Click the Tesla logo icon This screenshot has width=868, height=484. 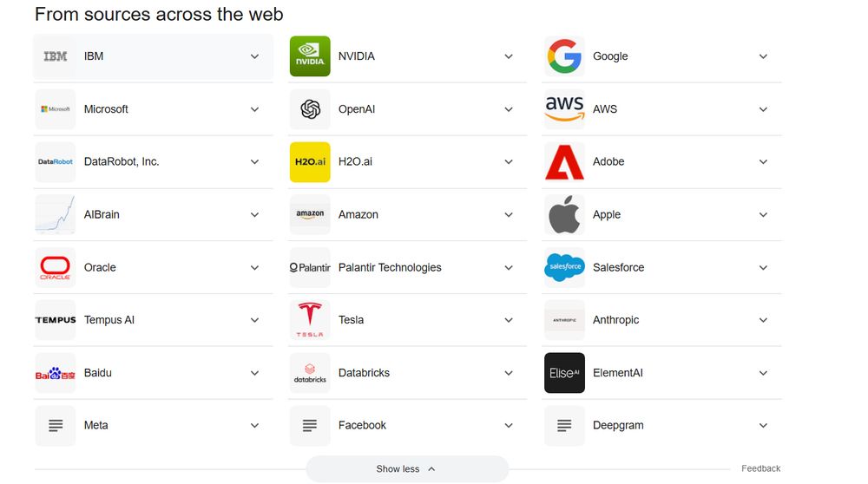(x=310, y=320)
